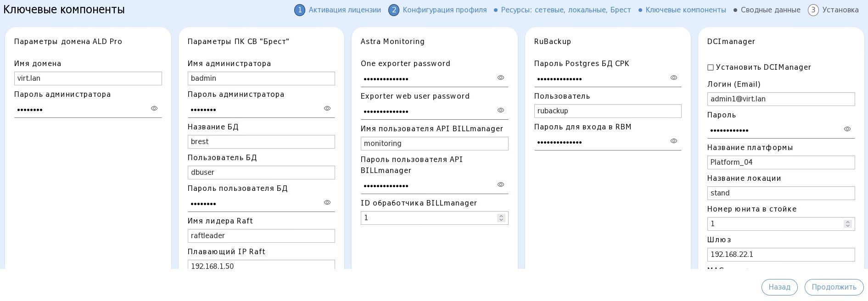Image resolution: width=868 pixels, height=301 pixels.
Task: Reveal BILLmanager API user password eye icon
Action: point(501,185)
